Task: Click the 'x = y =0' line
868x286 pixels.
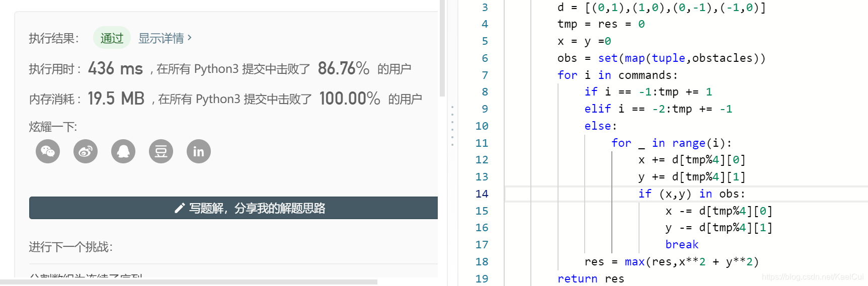Action: [x=584, y=41]
